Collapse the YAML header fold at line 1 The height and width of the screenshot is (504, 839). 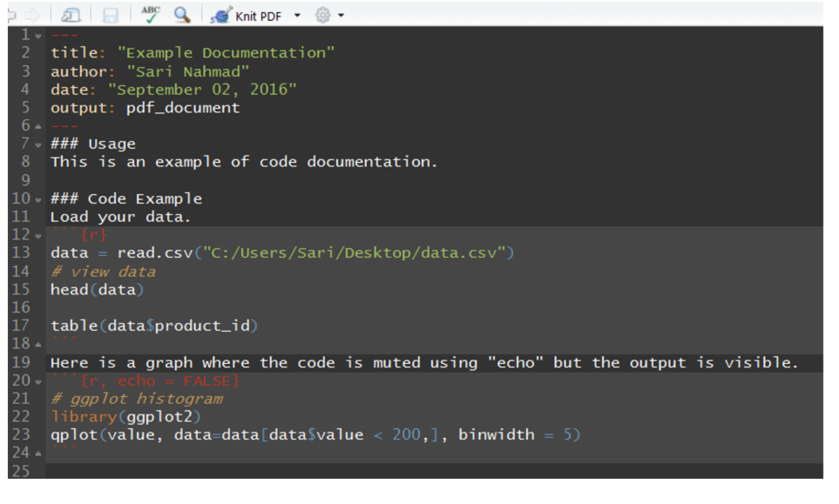click(38, 36)
